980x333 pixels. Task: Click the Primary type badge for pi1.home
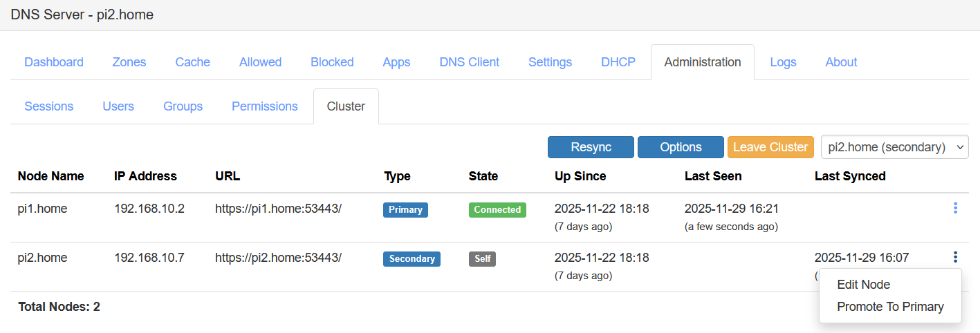click(x=405, y=210)
